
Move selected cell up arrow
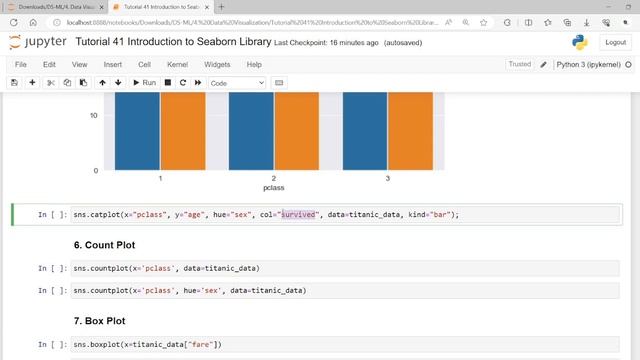coord(102,83)
